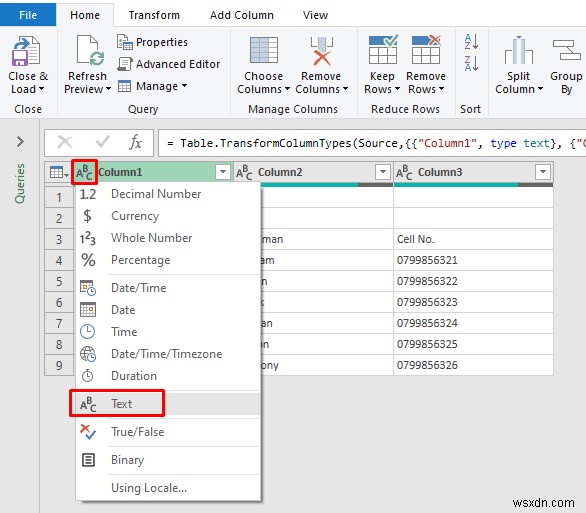
Task: Open Using Locale option
Action: 168,488
